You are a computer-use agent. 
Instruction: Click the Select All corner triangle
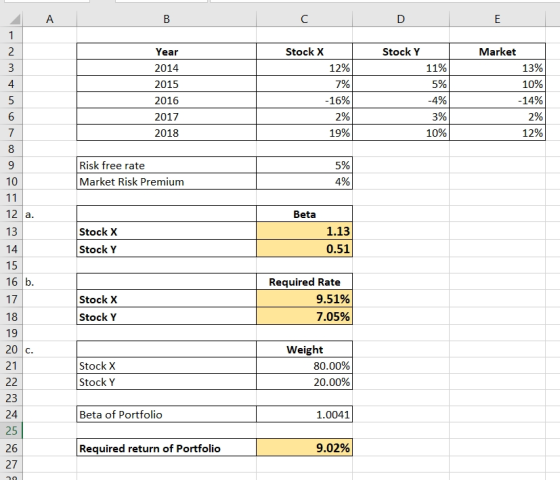pos(14,19)
